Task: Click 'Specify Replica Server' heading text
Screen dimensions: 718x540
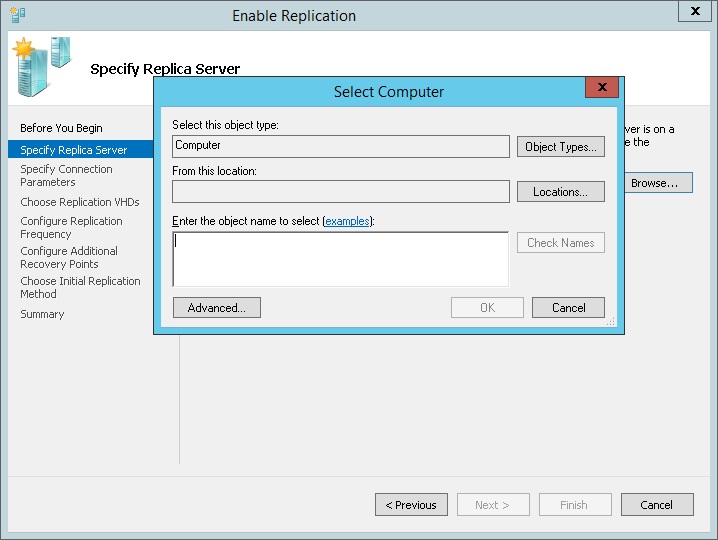Action: pos(165,69)
